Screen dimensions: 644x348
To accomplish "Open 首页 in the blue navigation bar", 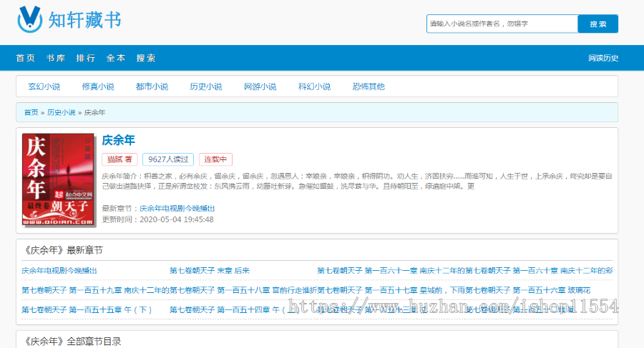I will click(x=25, y=59).
